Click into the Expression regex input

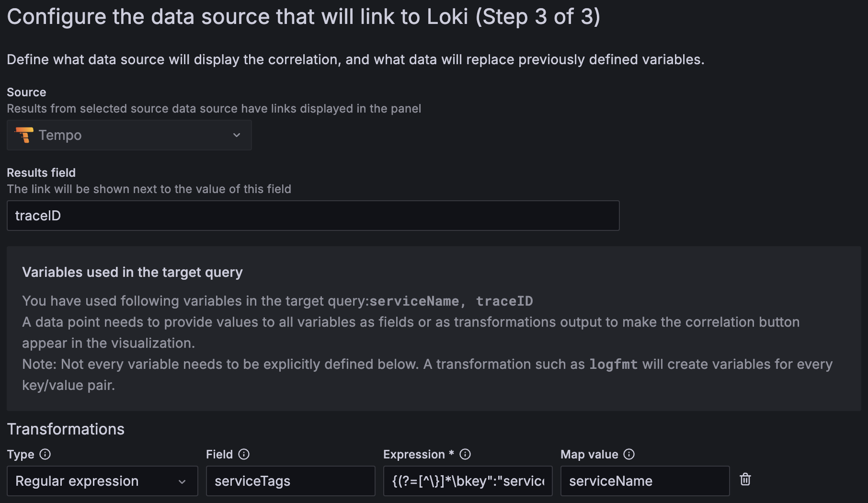tap(468, 481)
